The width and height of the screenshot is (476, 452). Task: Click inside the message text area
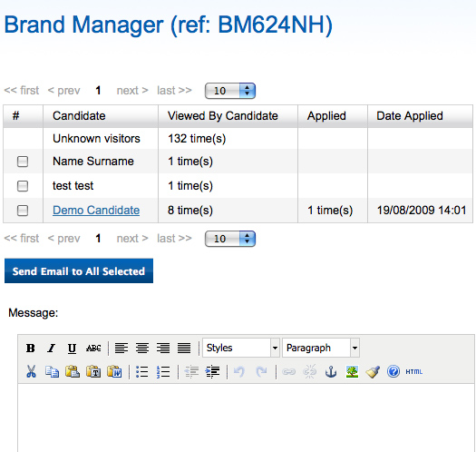click(x=247, y=418)
